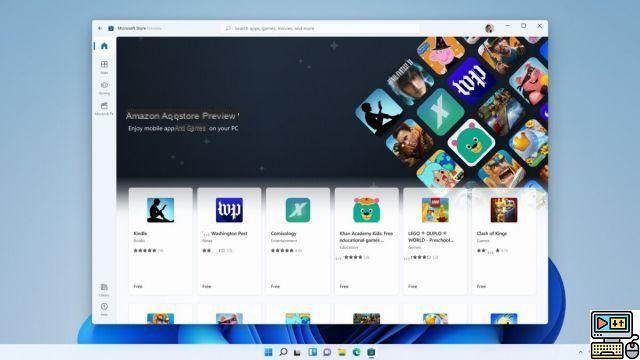Open the Kindle app card

160,241
